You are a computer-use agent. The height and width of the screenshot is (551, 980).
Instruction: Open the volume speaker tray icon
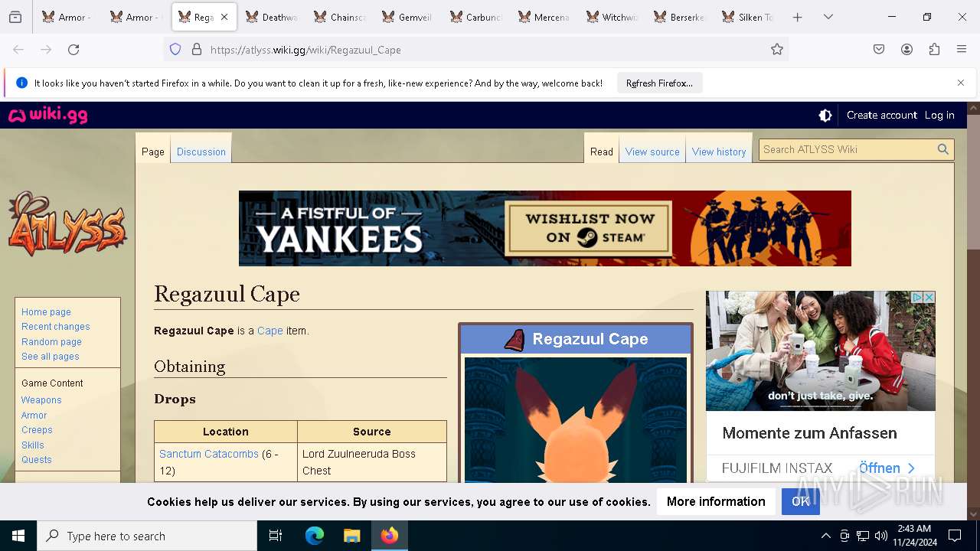coord(880,536)
